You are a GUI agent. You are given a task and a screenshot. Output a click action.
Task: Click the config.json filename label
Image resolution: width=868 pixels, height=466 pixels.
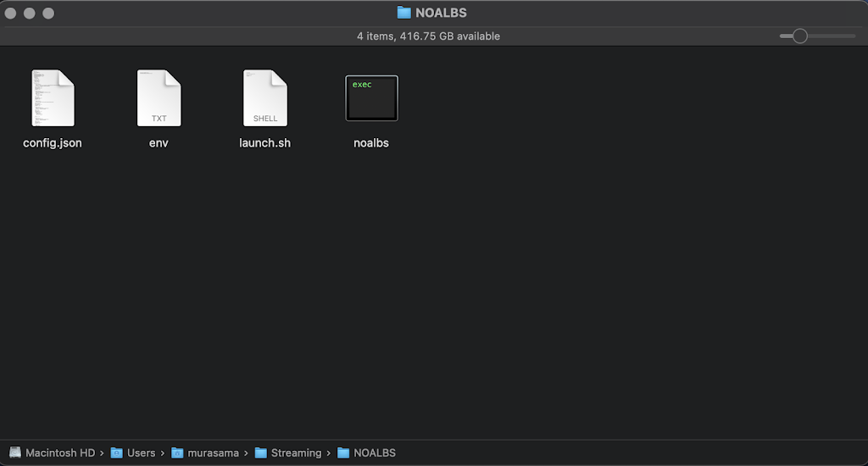53,143
